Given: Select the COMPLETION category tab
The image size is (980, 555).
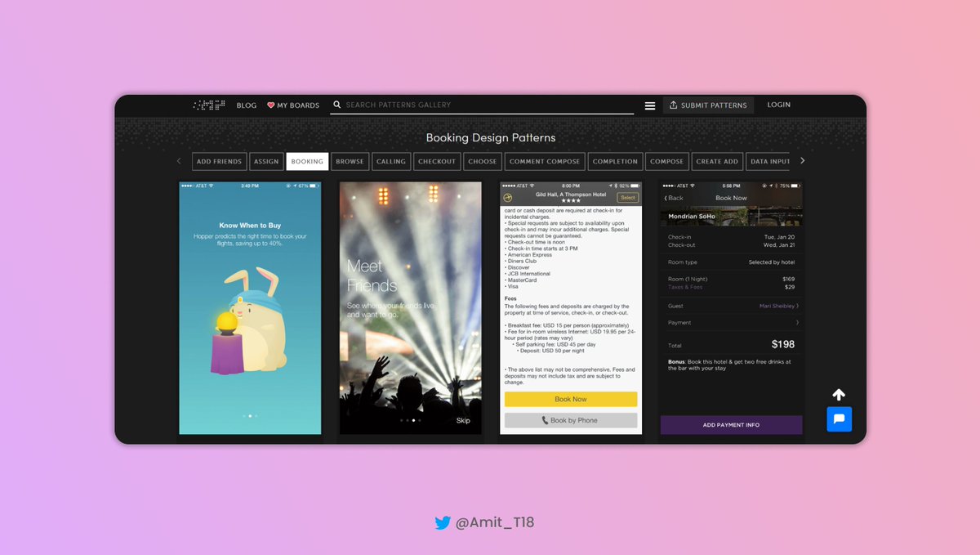Looking at the screenshot, I should point(615,162).
